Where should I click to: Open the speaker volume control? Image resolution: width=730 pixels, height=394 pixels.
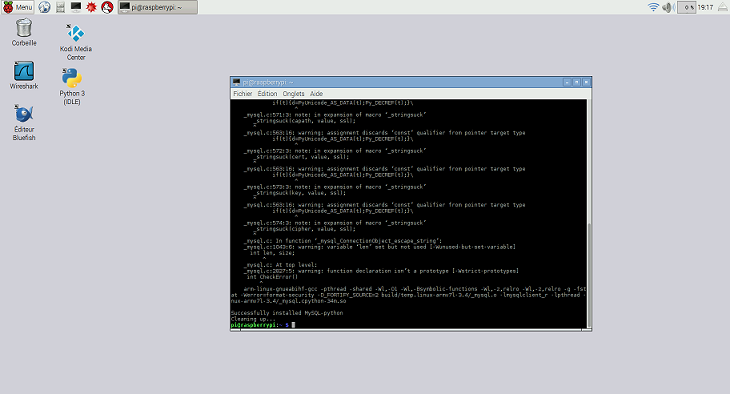click(x=669, y=7)
